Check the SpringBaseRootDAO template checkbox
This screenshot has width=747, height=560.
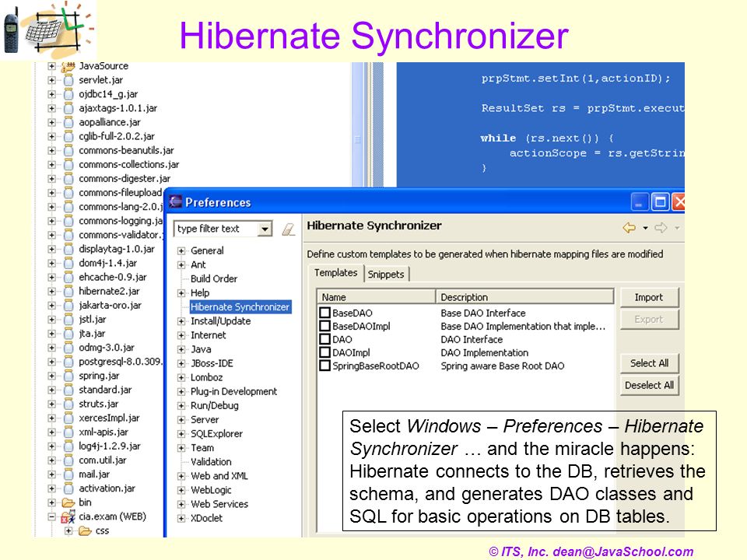click(325, 366)
